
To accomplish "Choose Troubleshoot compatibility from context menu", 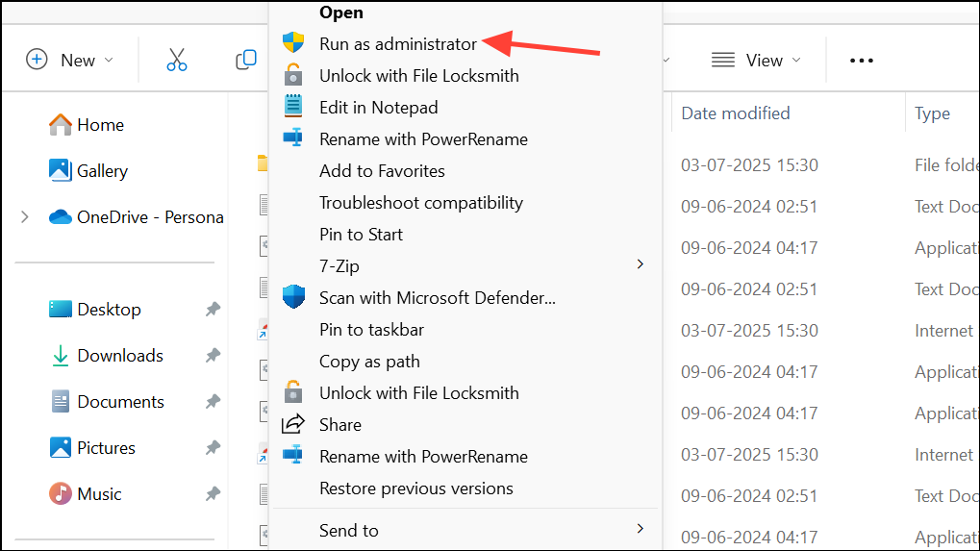I will click(420, 202).
